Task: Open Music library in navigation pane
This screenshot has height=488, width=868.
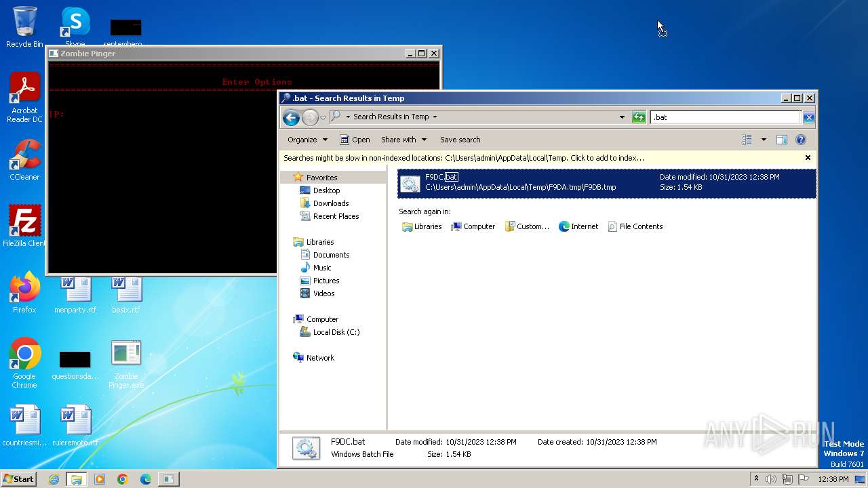Action: click(322, 268)
